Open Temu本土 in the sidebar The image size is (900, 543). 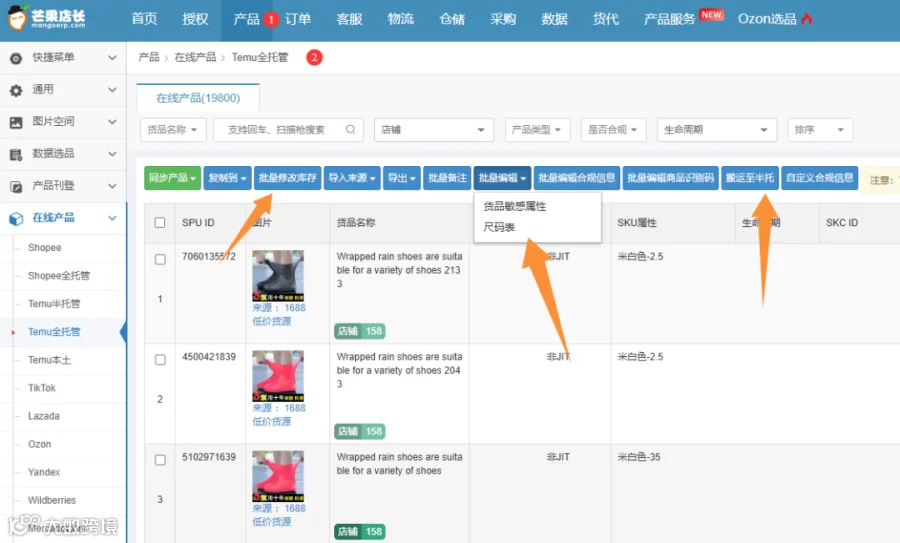[49, 360]
